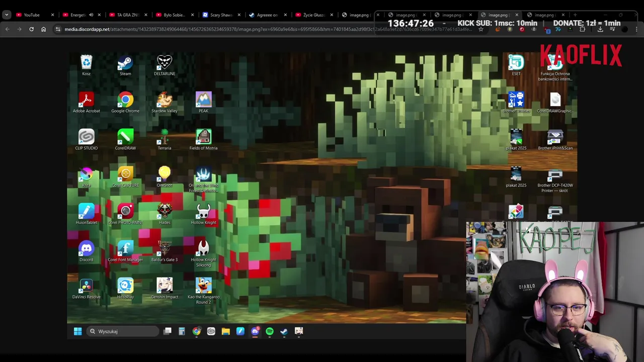Open the Fields of Mistria icon
Viewport: 644px width, 362px height.
point(203,140)
